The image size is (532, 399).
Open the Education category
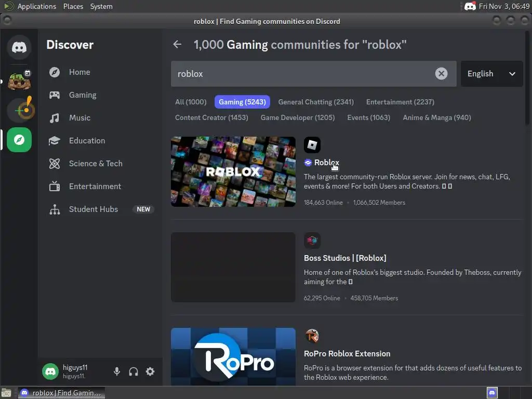(100, 140)
